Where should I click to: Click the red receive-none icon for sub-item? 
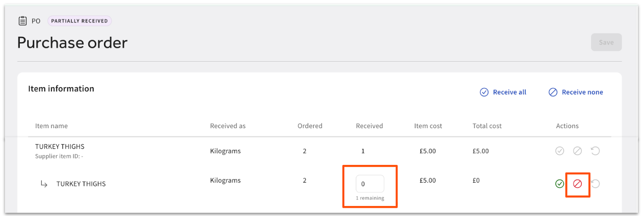(x=578, y=184)
